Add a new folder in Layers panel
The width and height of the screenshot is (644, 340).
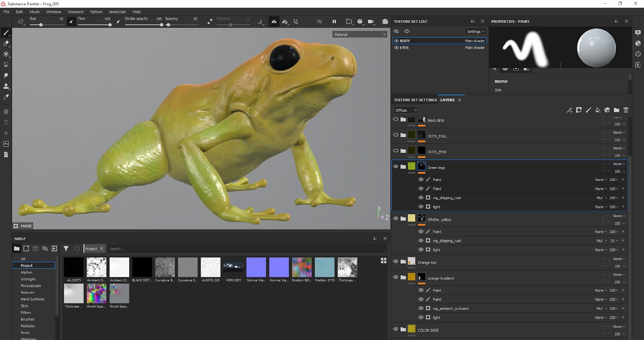tap(616, 110)
